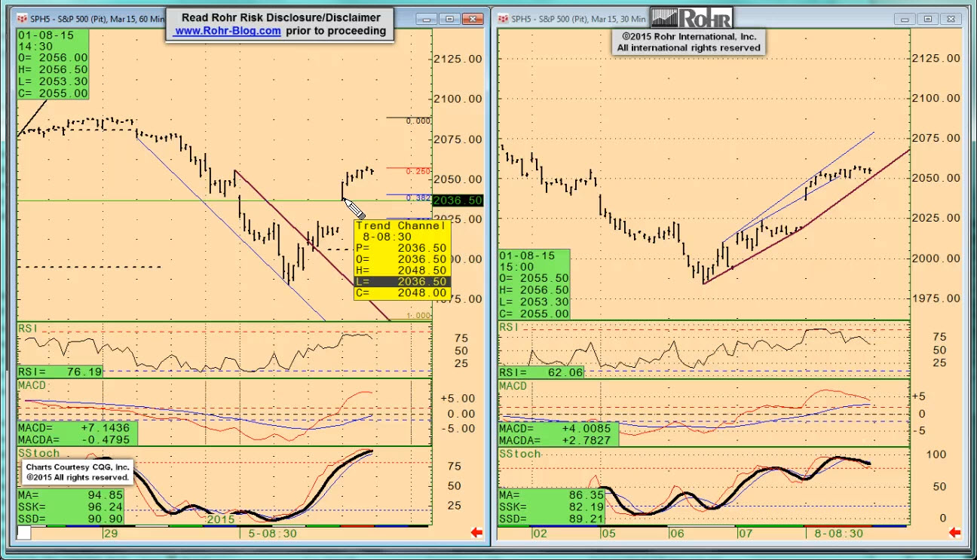Image resolution: width=977 pixels, height=560 pixels.
Task: Click the red scroll arrow in the 30 Min chart
Action: (954, 533)
